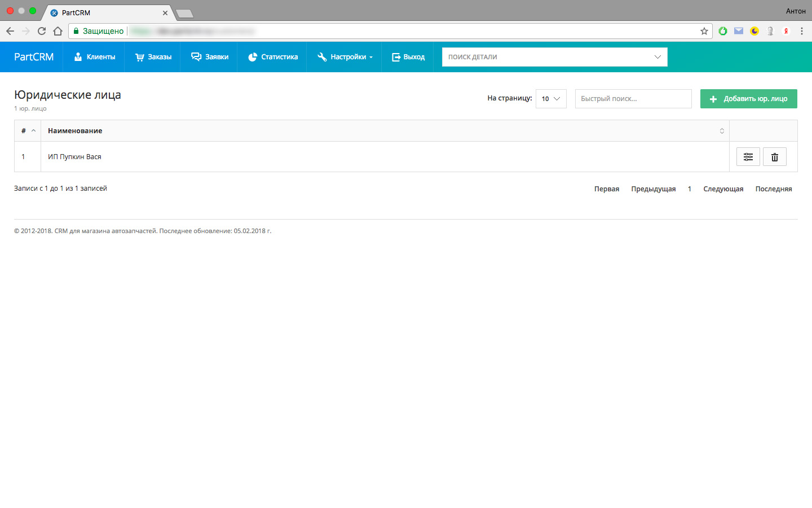The height and width of the screenshot is (508, 812).
Task: Focus the Быстрый поиск input field
Action: tap(633, 99)
